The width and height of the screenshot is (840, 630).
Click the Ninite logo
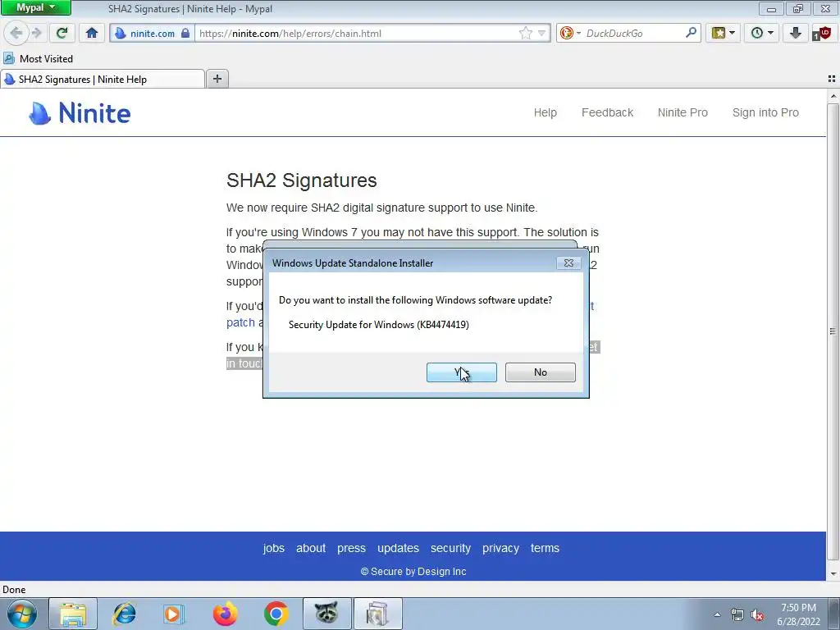[x=80, y=113]
